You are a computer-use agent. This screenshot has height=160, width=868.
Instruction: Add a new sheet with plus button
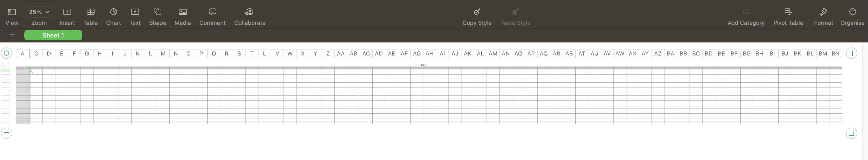coord(12,35)
